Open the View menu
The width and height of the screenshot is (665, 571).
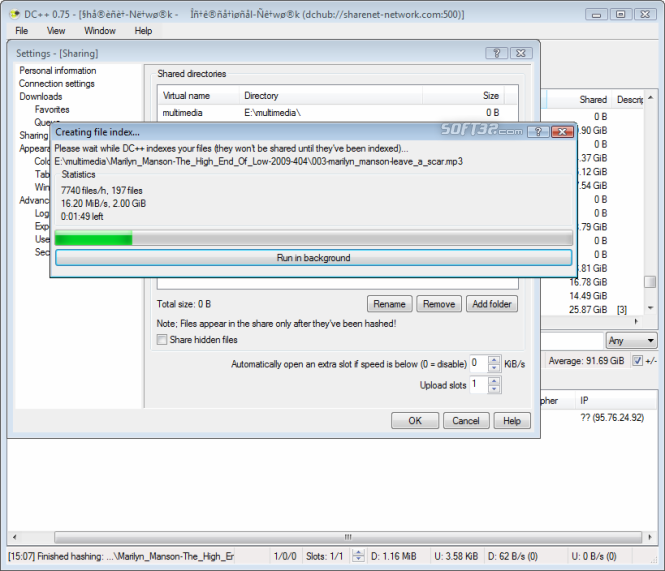point(56,31)
